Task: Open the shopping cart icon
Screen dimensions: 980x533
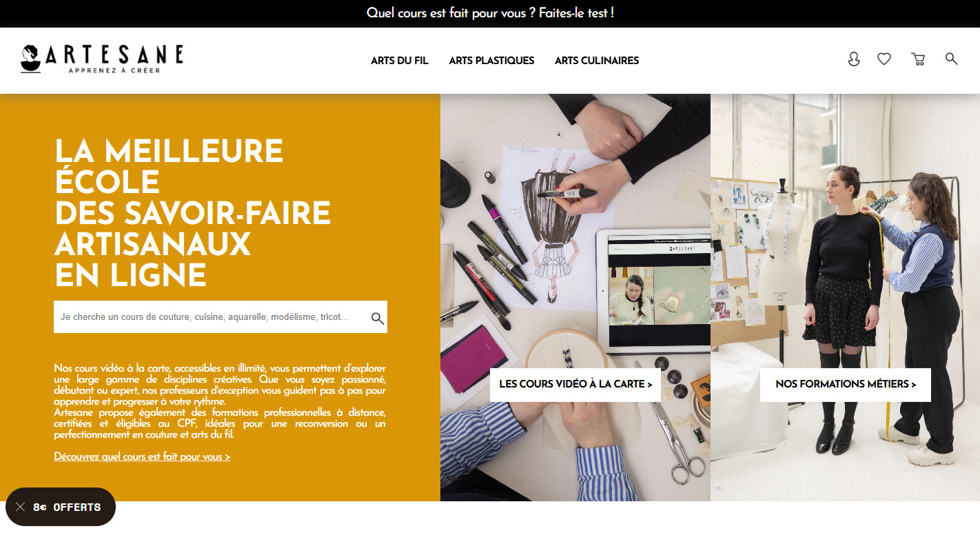Action: tap(918, 59)
